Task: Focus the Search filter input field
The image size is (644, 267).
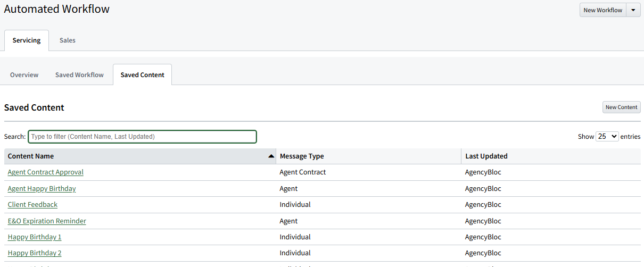Action: [x=142, y=137]
